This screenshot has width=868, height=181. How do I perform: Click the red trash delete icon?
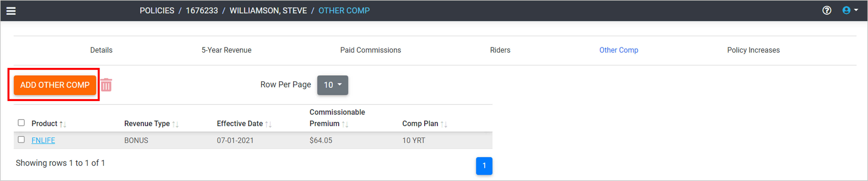(106, 85)
